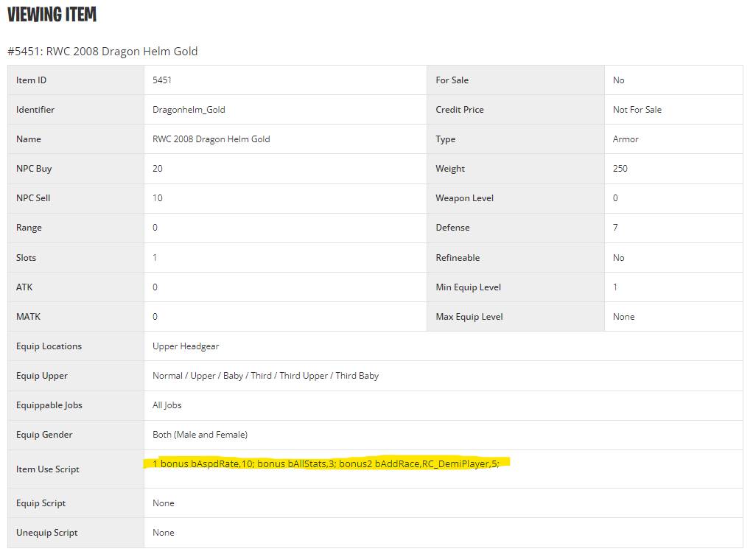Image resolution: width=753 pixels, height=560 pixels.
Task: Click the Weight value 250
Action: 620,169
